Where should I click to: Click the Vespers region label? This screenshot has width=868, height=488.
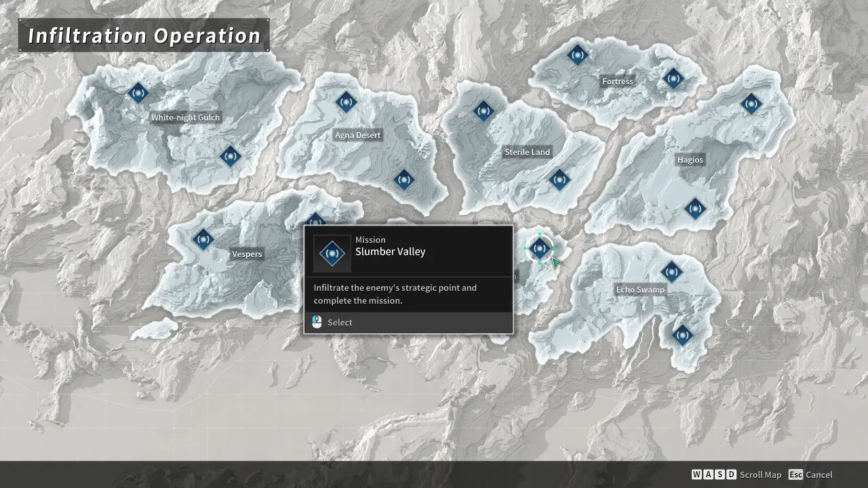tap(247, 254)
